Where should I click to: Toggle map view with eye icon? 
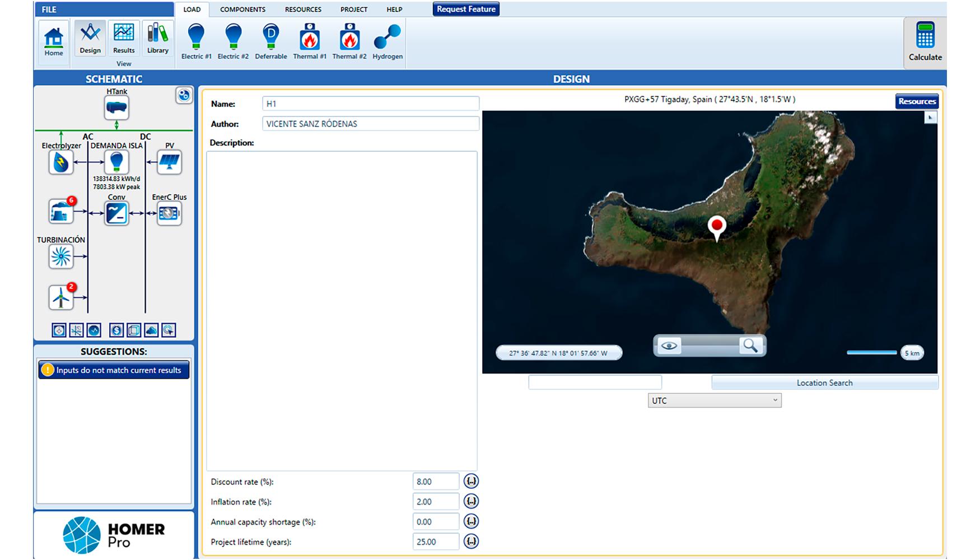click(669, 346)
